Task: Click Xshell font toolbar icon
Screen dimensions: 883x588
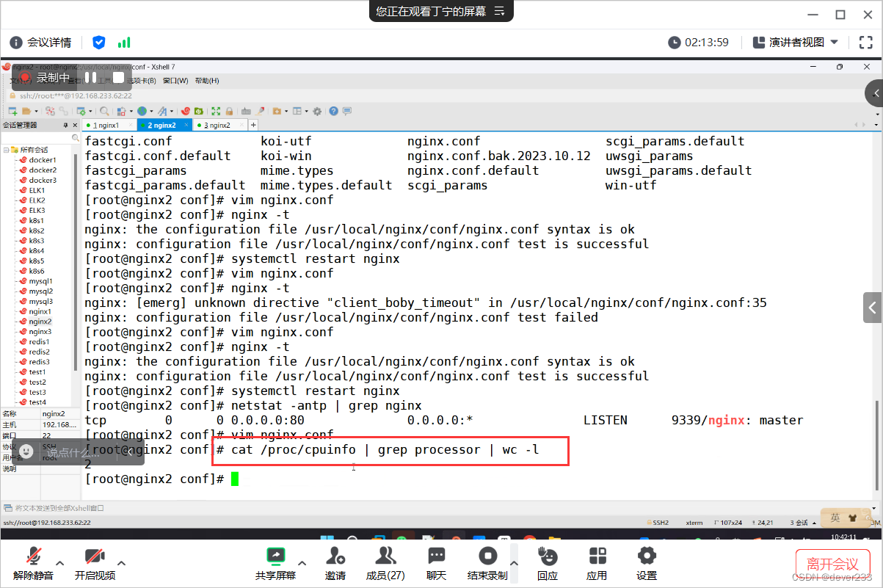Action: 161,112
